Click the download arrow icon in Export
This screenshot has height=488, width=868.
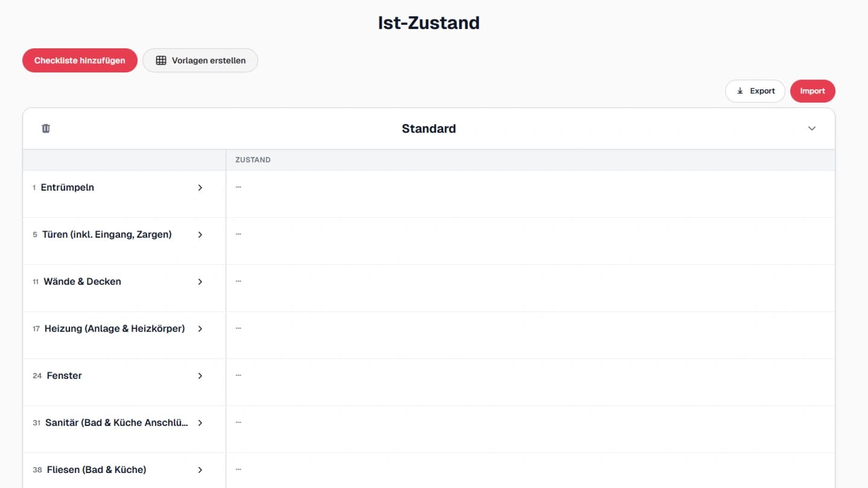pos(740,91)
